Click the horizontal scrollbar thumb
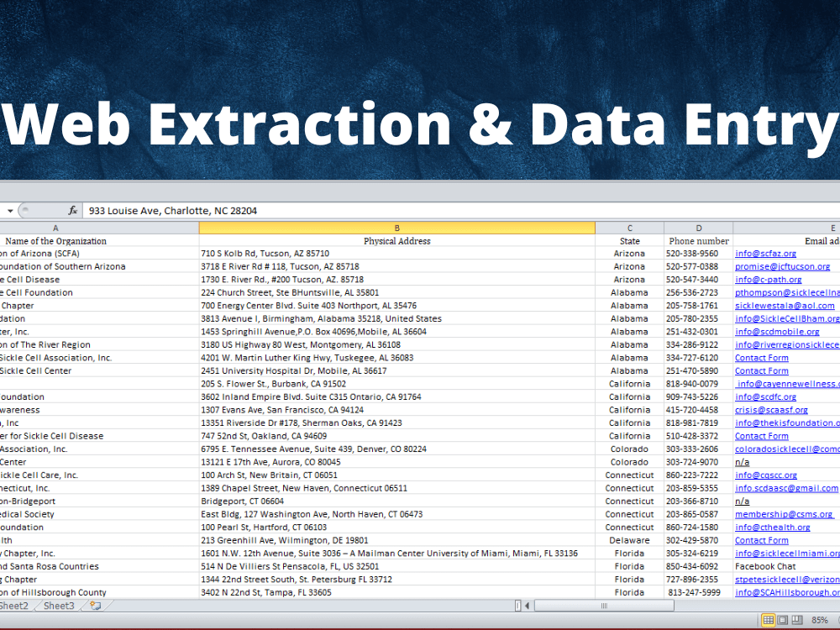Viewport: 840px width, 630px height. point(604,606)
